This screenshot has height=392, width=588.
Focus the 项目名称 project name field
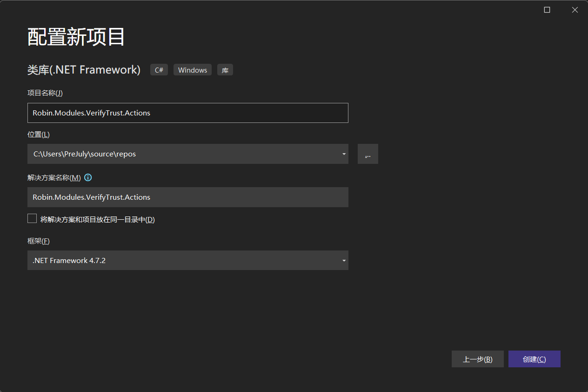(x=188, y=113)
